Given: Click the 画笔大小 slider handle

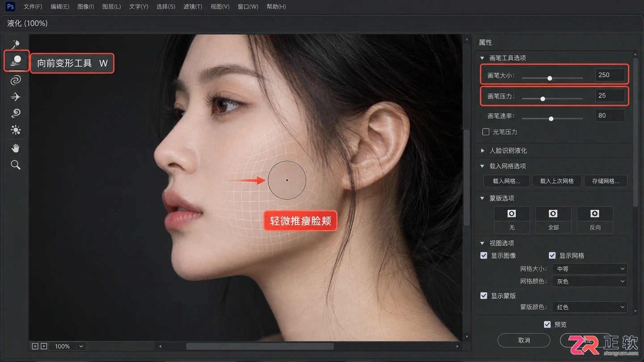Looking at the screenshot, I should click(550, 78).
